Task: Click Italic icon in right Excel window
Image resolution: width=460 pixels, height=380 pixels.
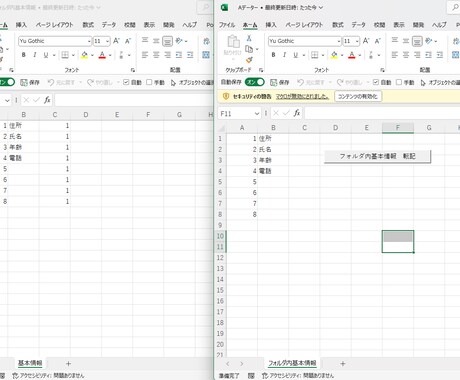Action: [284, 55]
